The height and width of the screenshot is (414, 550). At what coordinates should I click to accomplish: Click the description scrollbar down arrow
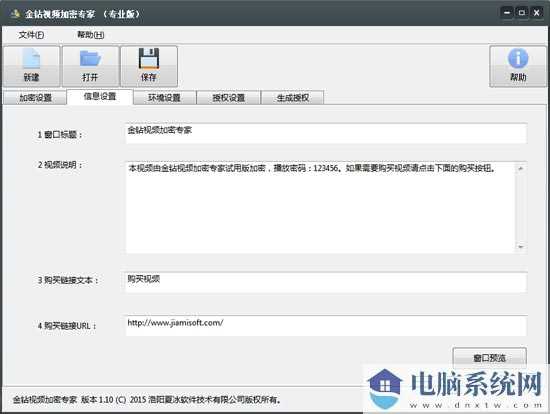pos(521,247)
